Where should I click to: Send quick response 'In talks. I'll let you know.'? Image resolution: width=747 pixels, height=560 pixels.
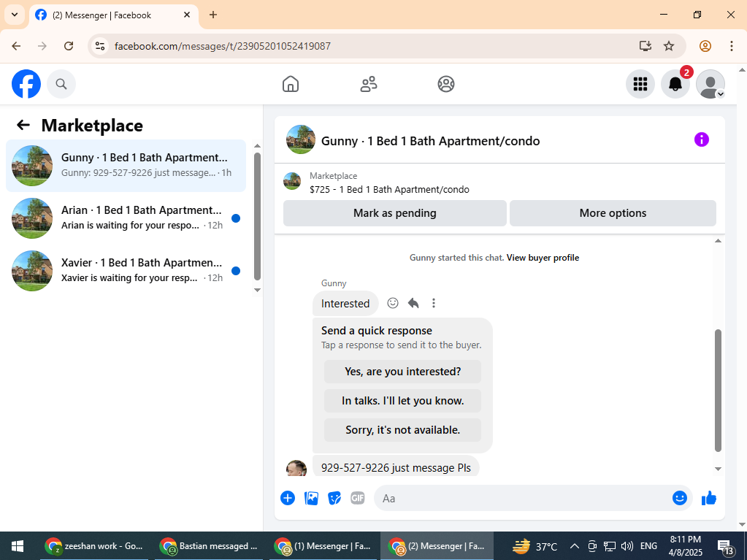click(402, 401)
